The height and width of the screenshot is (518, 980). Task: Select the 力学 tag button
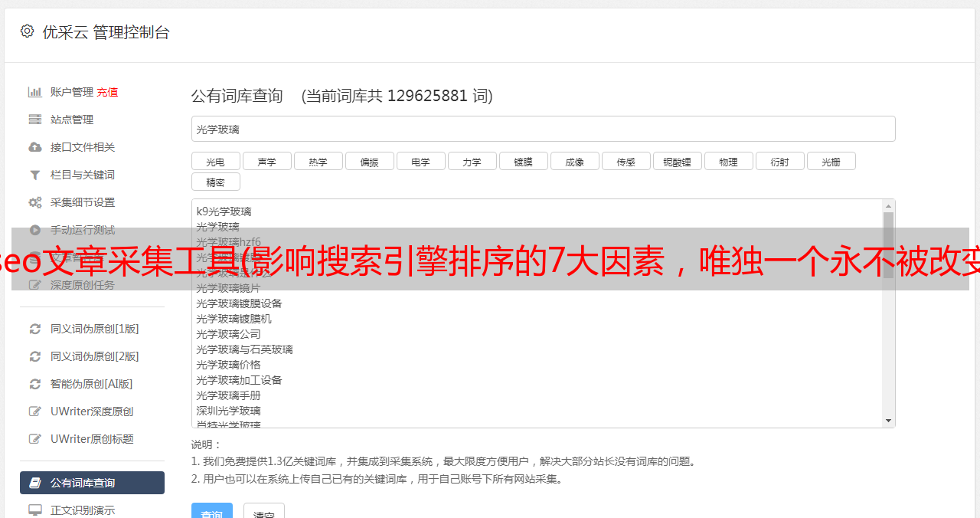click(x=472, y=161)
